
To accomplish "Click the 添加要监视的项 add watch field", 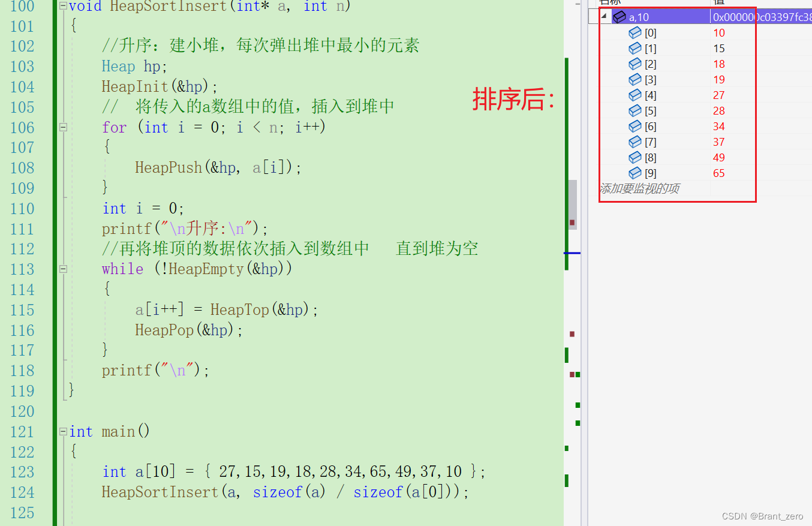I will tap(639, 189).
